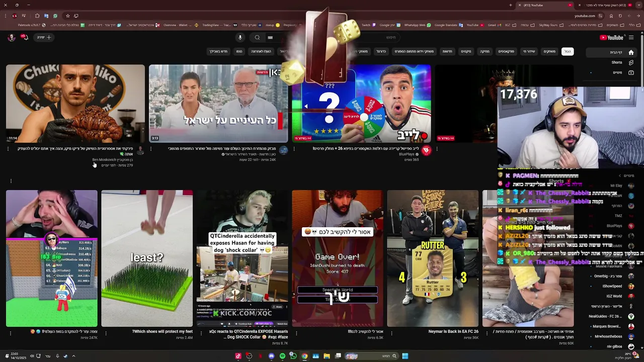Open three-dot menu of BluxPlays live video

294,149
